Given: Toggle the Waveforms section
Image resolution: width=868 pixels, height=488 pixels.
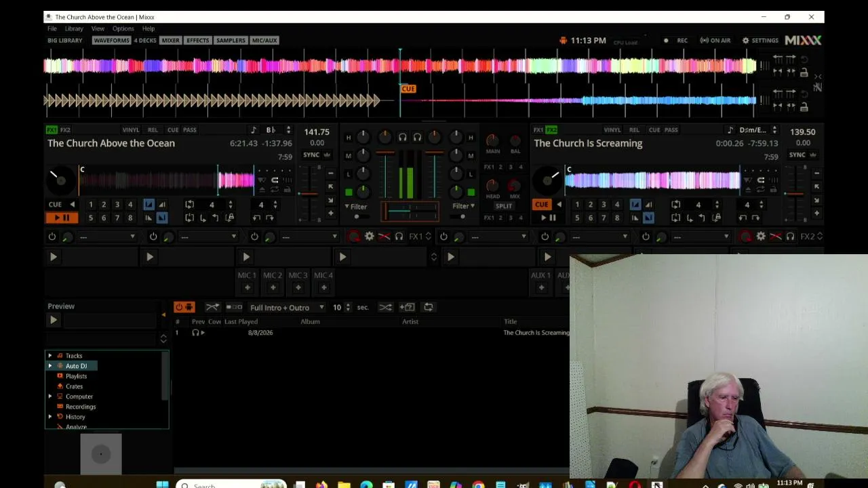Looking at the screenshot, I should coord(111,41).
